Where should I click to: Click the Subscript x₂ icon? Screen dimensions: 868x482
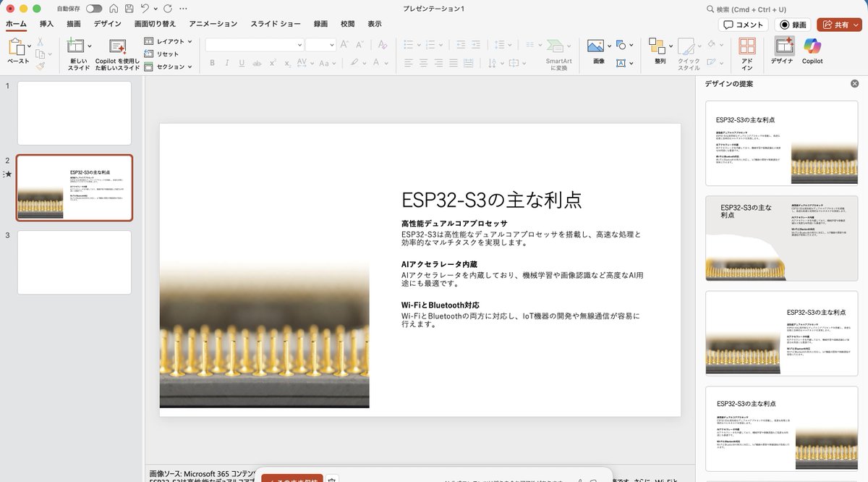(x=288, y=63)
